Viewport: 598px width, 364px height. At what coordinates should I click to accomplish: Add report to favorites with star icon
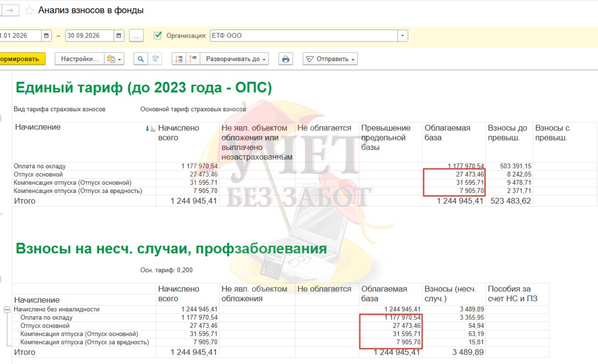coord(29,11)
